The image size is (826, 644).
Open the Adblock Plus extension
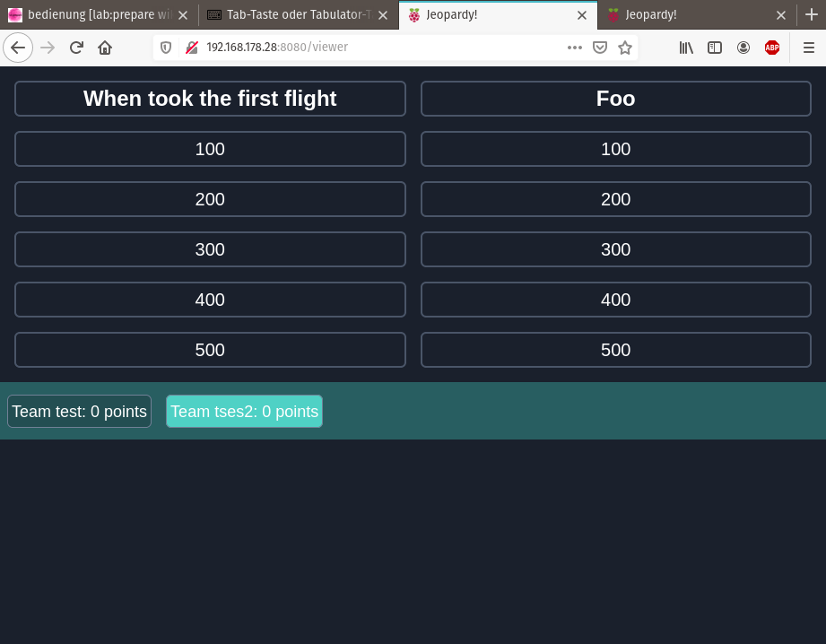(x=772, y=48)
